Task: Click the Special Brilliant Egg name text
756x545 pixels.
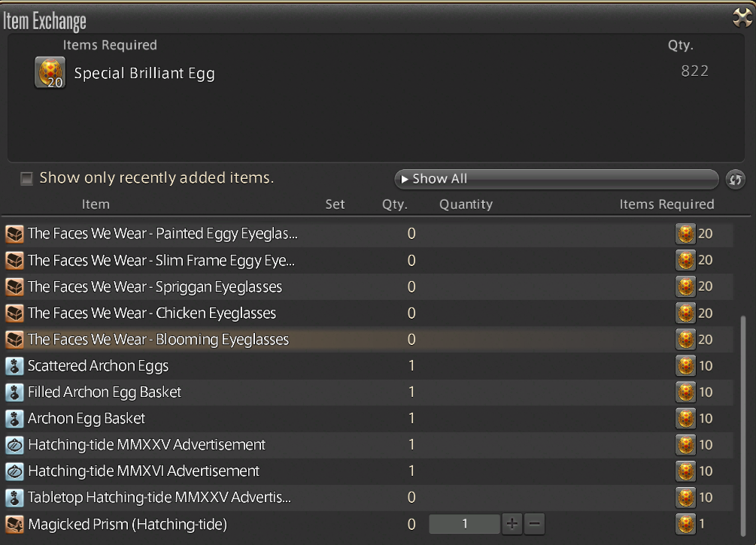Action: (x=144, y=73)
